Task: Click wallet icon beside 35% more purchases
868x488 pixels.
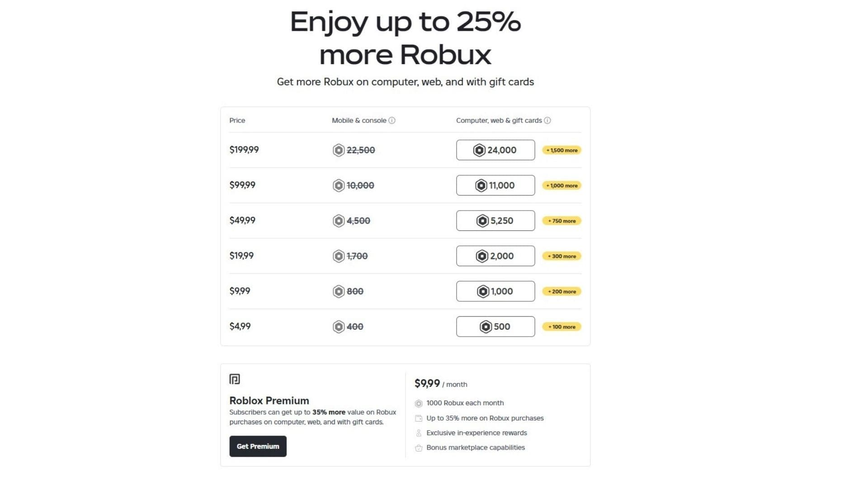Action: 419,418
